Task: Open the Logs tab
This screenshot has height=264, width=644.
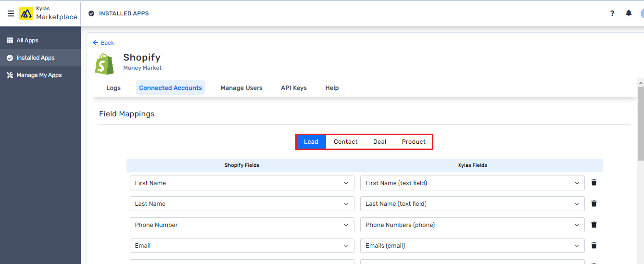Action: [114, 88]
